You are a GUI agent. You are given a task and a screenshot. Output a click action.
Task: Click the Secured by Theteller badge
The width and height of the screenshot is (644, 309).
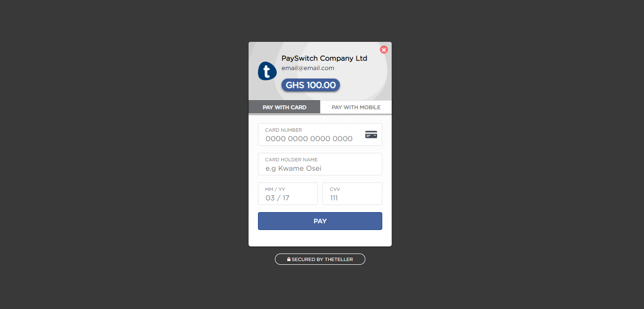point(320,259)
